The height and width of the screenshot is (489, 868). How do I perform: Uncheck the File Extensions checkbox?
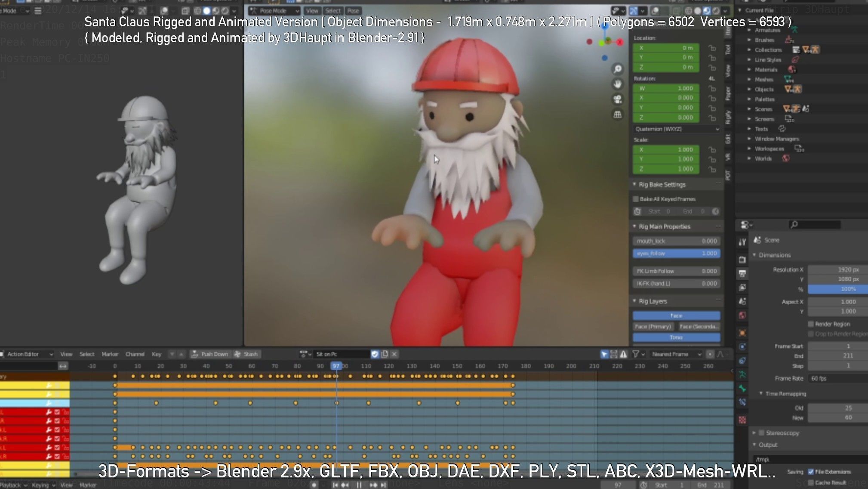pos(811,471)
